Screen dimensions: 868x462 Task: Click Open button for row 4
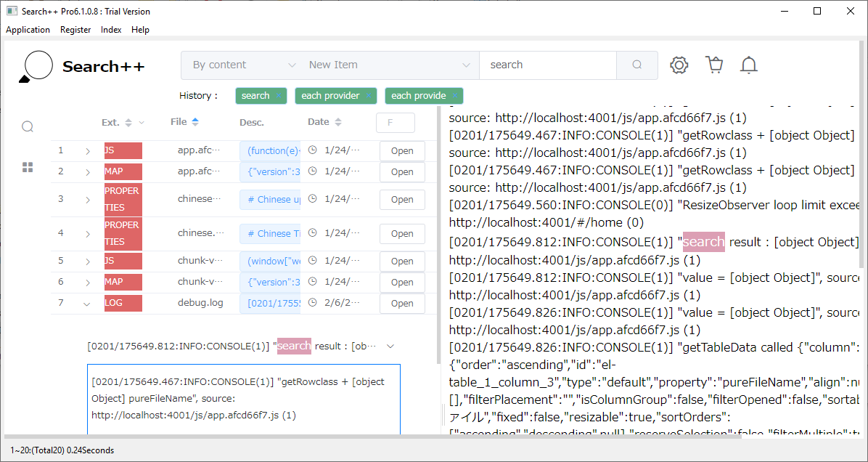pos(403,234)
